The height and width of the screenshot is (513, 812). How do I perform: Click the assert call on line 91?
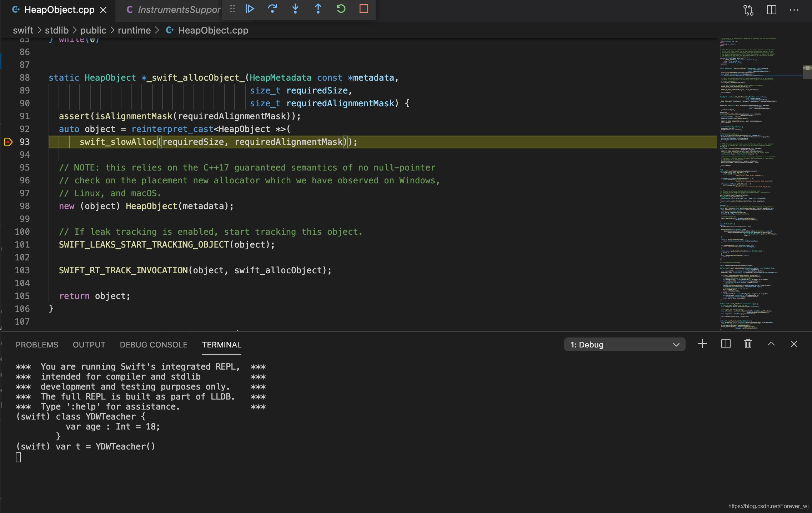(x=180, y=116)
